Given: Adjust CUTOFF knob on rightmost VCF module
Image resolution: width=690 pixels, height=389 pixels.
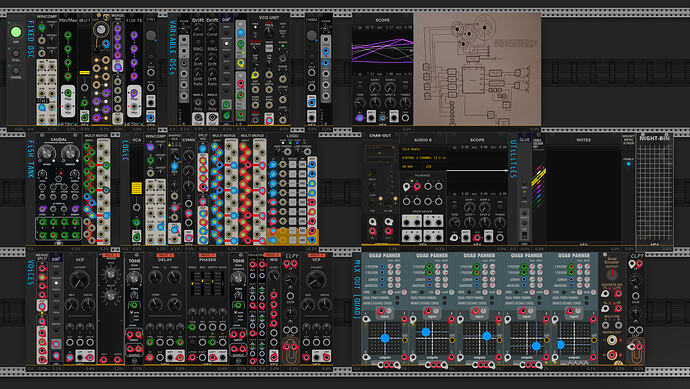Looking at the screenshot, I should tap(316, 279).
